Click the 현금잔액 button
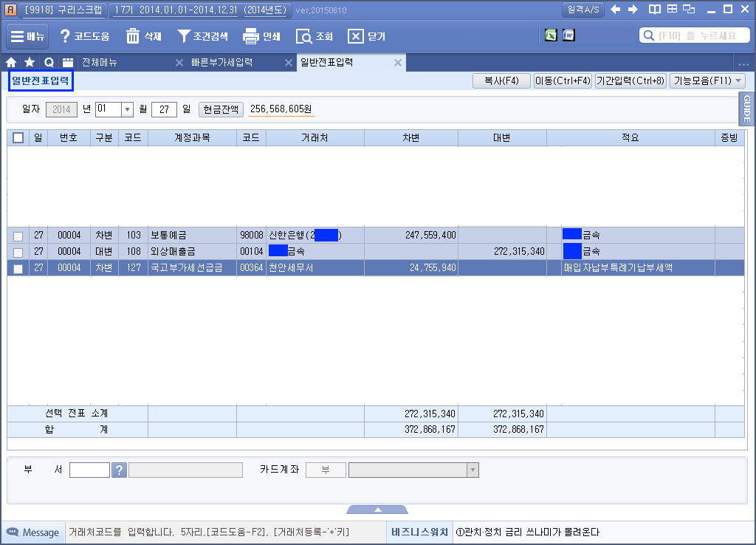This screenshot has width=756, height=545. (221, 109)
